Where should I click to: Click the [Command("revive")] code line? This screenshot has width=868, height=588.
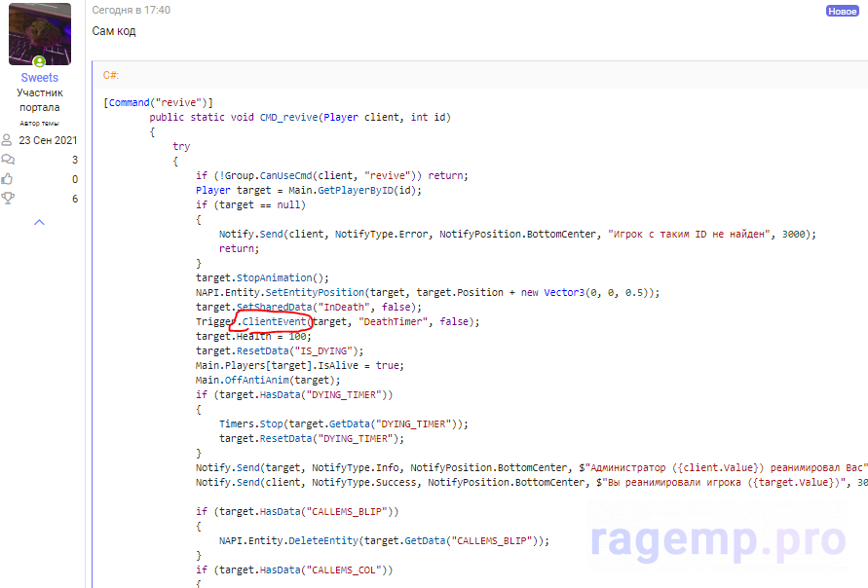point(158,102)
